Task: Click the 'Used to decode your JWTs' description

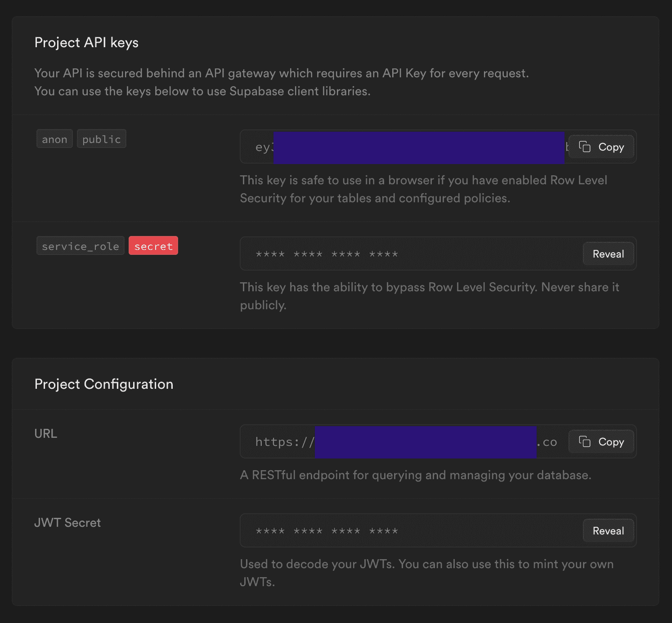Action: point(426,573)
